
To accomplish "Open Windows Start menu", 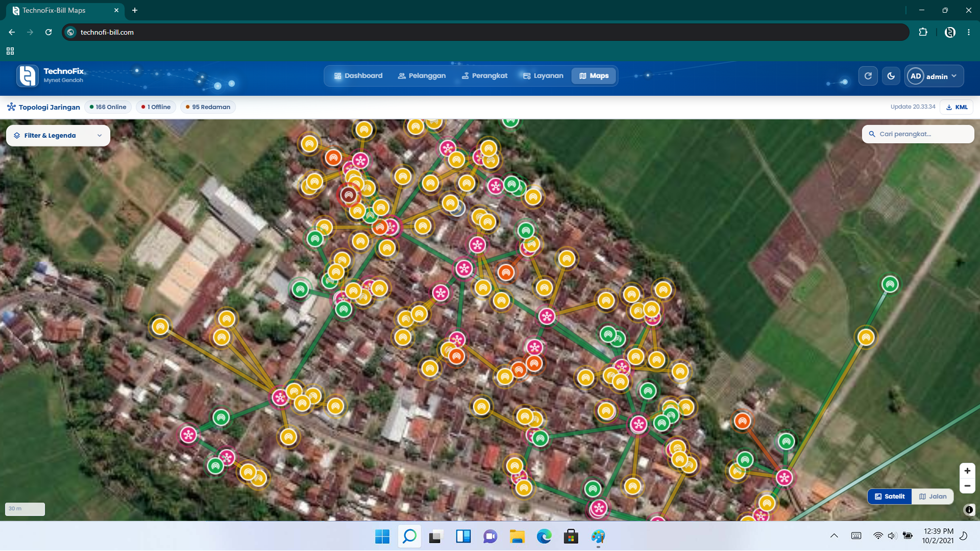I will pos(382,537).
